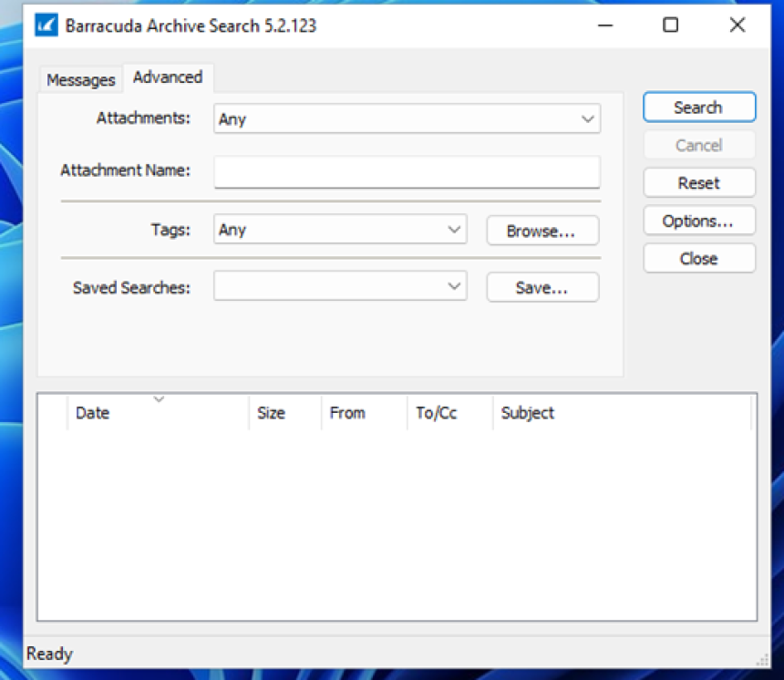
Task: Sort results by Date column header
Action: (x=158, y=413)
